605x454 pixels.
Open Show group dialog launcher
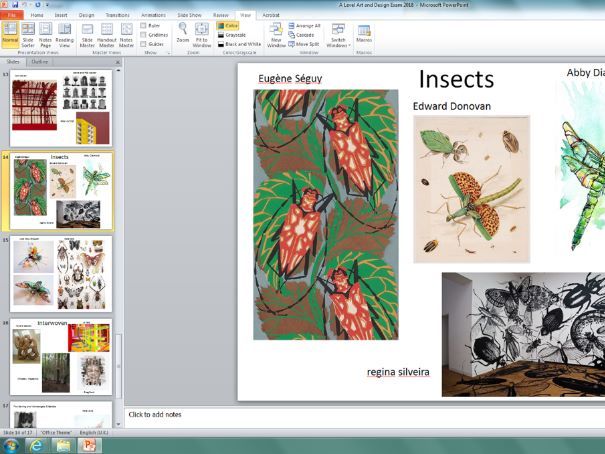(x=169, y=53)
